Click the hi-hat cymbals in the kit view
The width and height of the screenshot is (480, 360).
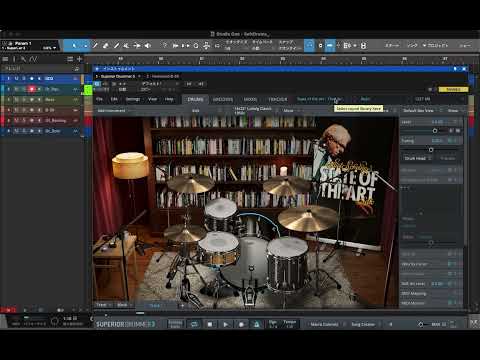click(x=185, y=232)
